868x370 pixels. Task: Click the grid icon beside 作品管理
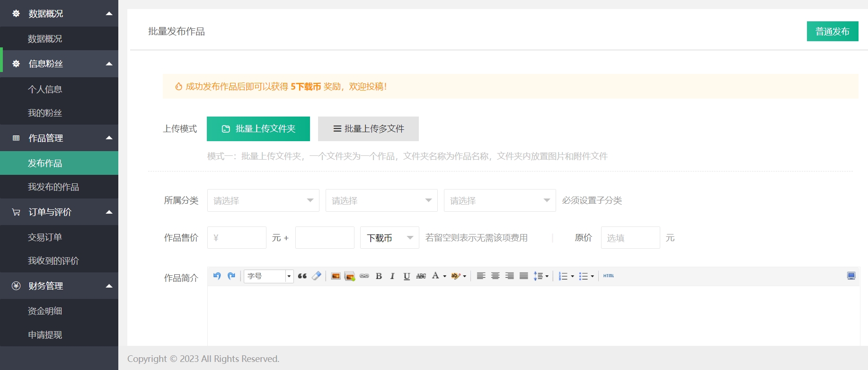(x=16, y=138)
